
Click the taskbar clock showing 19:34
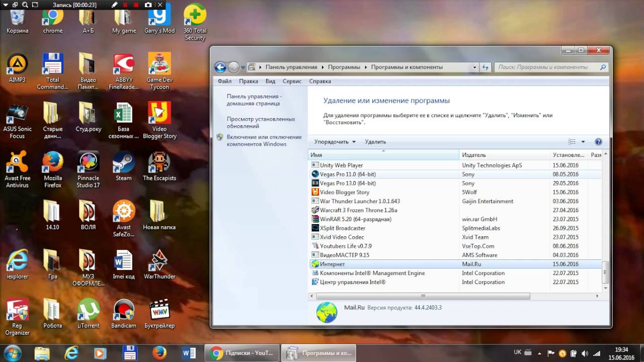click(x=622, y=353)
